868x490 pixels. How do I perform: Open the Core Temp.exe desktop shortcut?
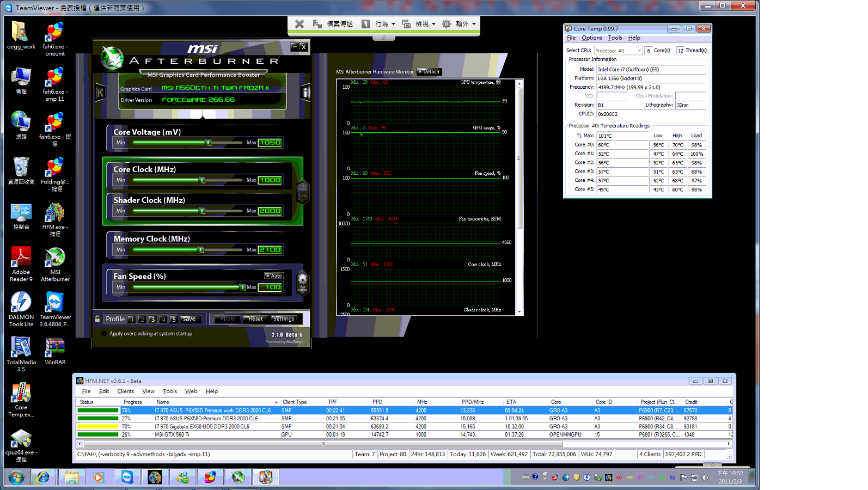[21, 400]
